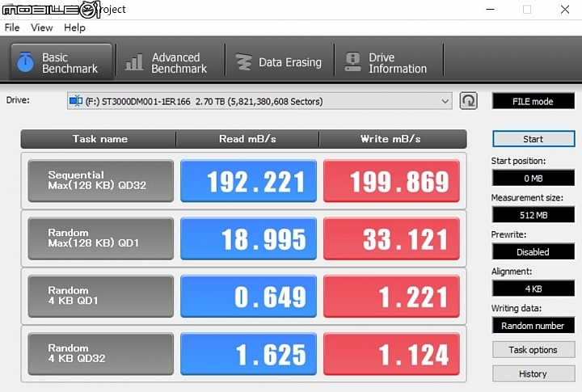
Task: Switch to Drive Information tab
Action: (x=389, y=62)
